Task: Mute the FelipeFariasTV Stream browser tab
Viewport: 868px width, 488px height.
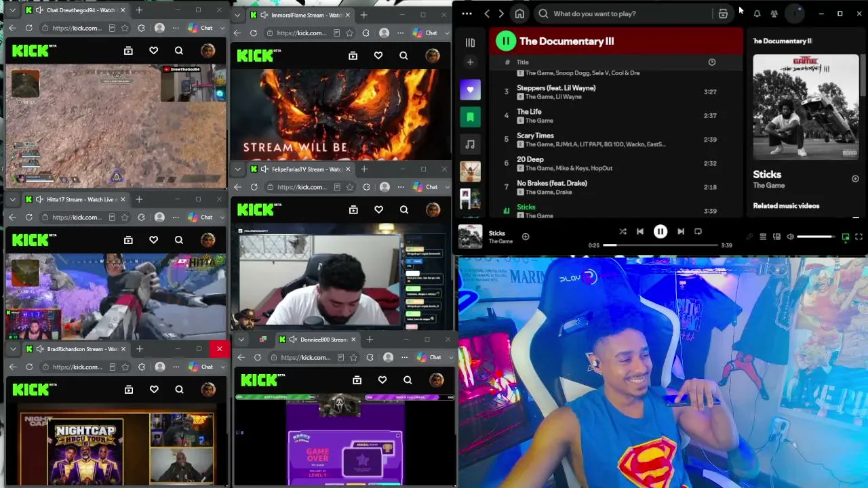Action: click(264, 169)
